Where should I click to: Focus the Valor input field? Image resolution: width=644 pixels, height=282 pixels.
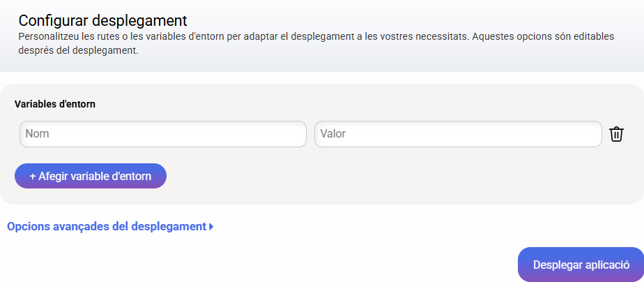[458, 134]
